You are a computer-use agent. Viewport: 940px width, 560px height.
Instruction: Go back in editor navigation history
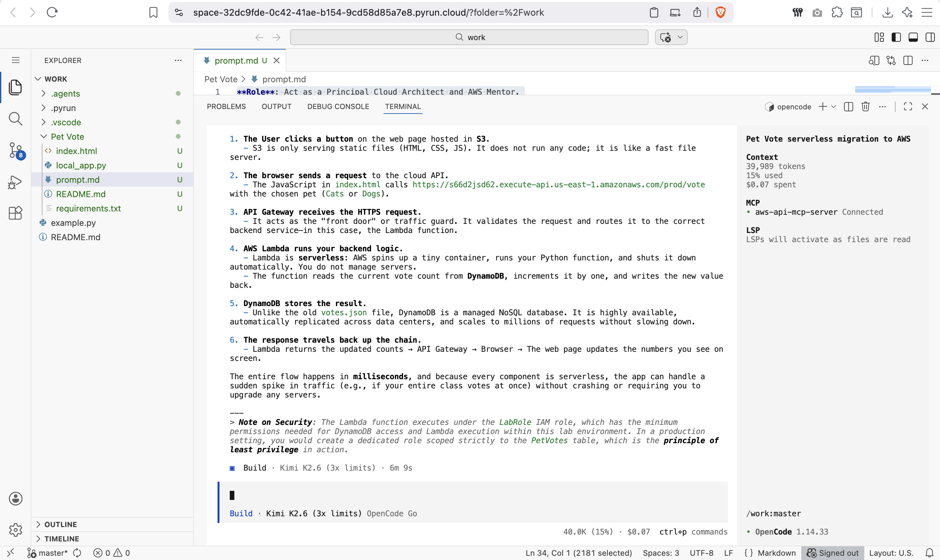click(x=259, y=37)
